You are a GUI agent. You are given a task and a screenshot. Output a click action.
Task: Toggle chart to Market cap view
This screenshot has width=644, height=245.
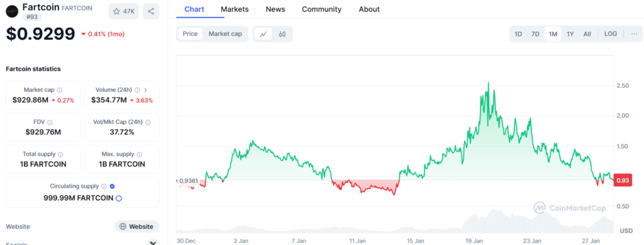(x=225, y=34)
